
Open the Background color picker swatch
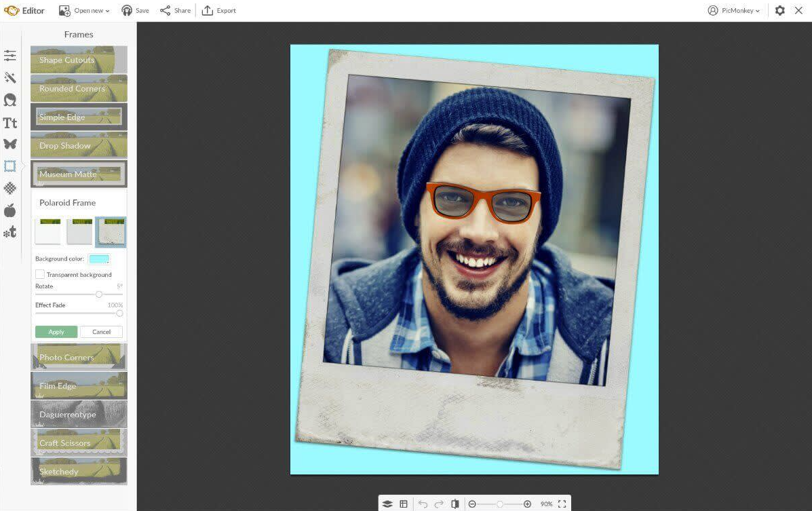[99, 259]
